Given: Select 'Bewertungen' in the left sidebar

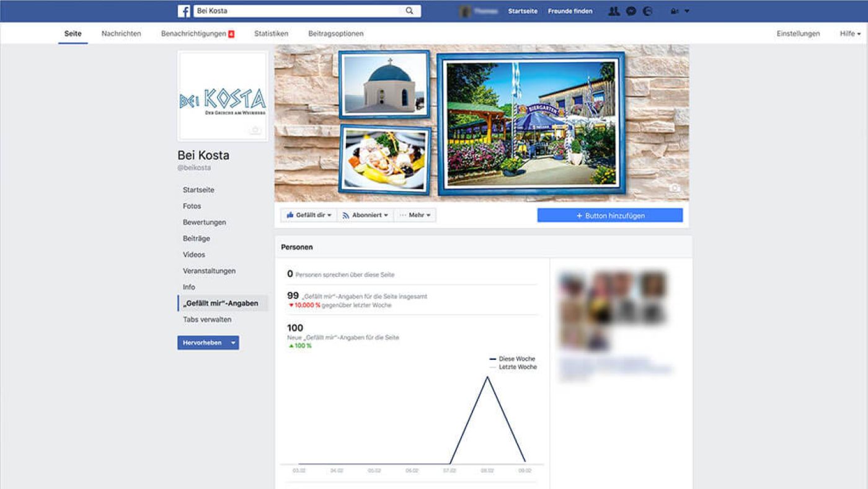Looking at the screenshot, I should [205, 222].
